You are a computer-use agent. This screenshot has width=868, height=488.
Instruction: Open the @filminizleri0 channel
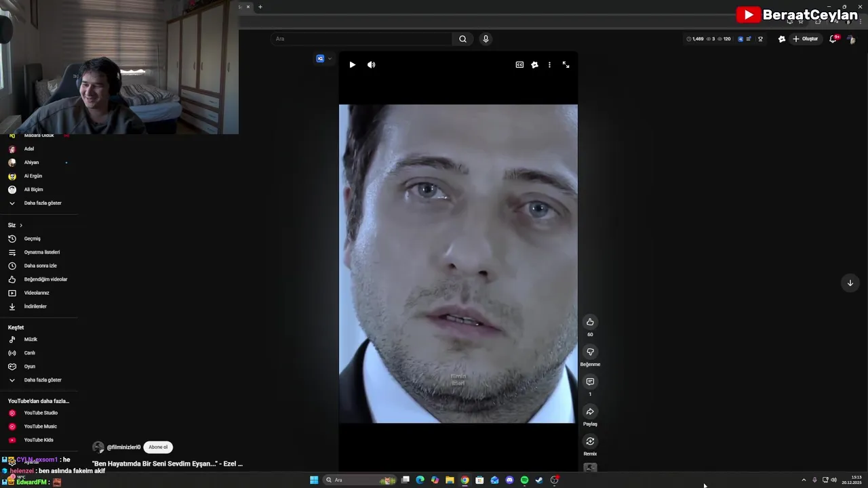coord(123,447)
